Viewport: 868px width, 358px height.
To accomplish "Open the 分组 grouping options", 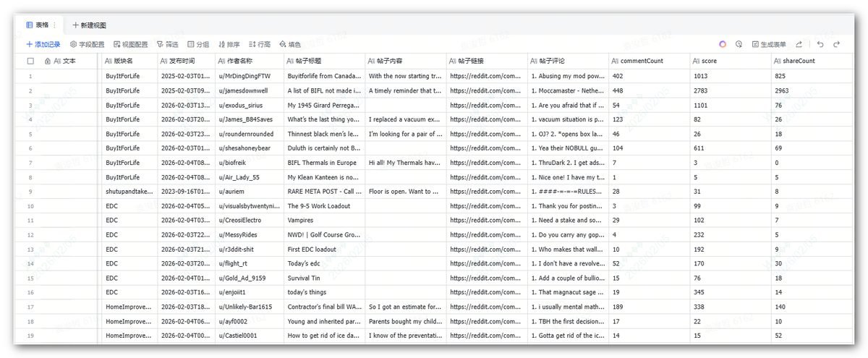I will (x=198, y=44).
